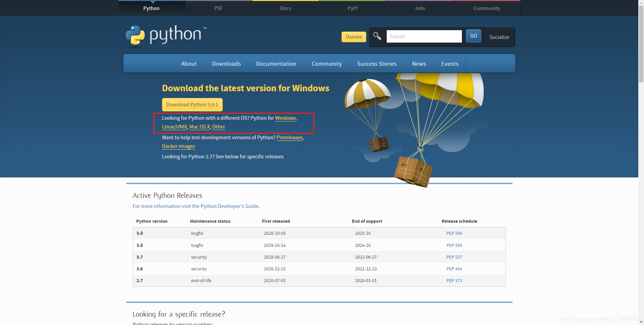Open PEP 596 release schedule
The height and width of the screenshot is (325, 644).
coord(454,233)
